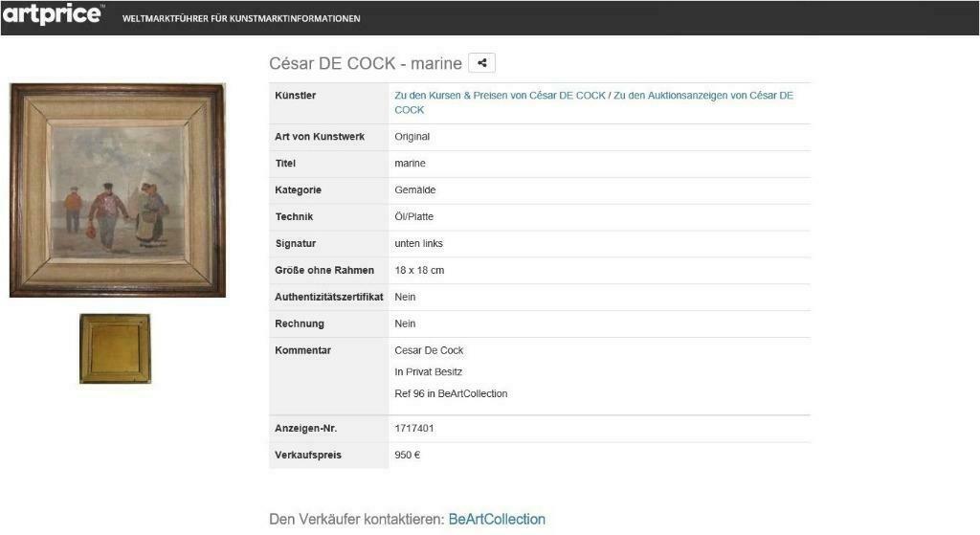
Task: Click the 'Authentizitätszertifikat' row label
Action: click(x=329, y=298)
